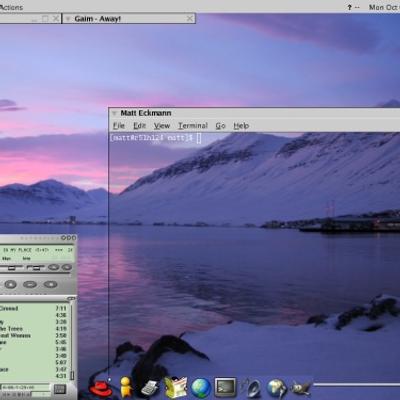Open the list button at playlist bottom corner
Screen dimensions: 400x400
60,389
